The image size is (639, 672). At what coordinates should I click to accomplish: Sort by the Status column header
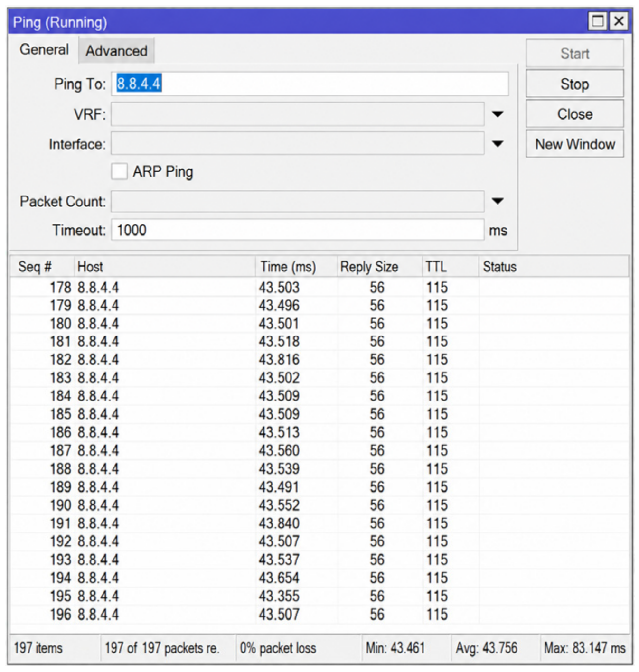(554, 267)
